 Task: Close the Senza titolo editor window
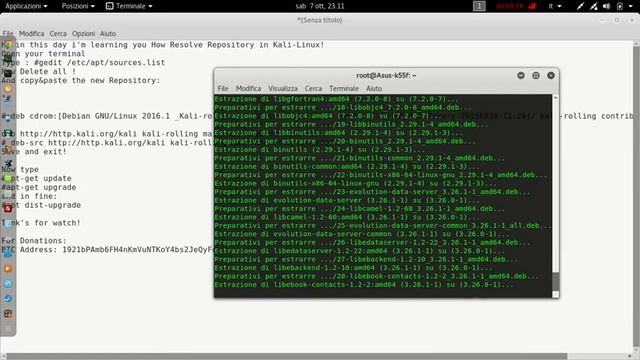[x=631, y=20]
